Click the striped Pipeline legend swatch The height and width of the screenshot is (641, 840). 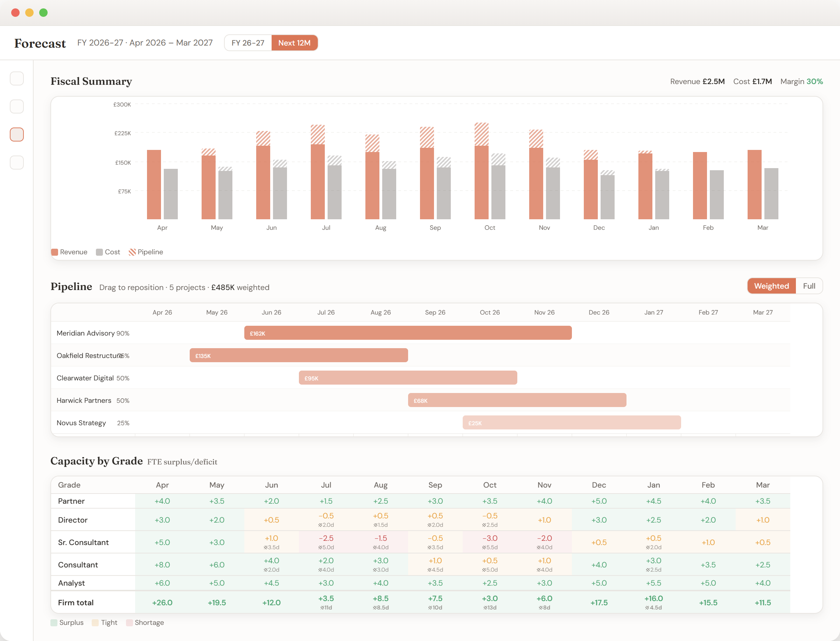(x=132, y=252)
